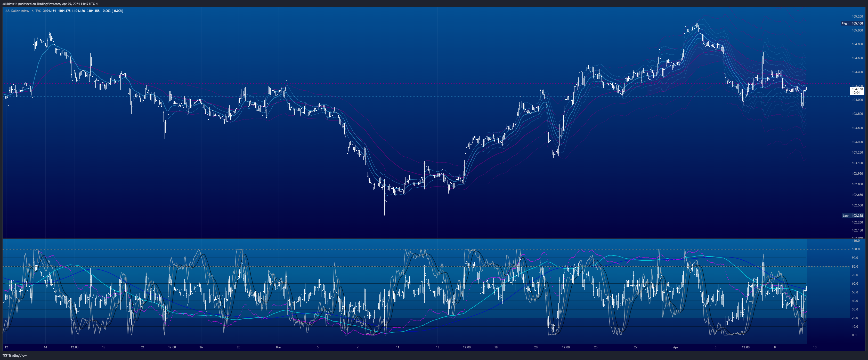Click date '13' on the time axis
Image resolution: width=868 pixels, height=360 pixels.
click(x=438, y=347)
